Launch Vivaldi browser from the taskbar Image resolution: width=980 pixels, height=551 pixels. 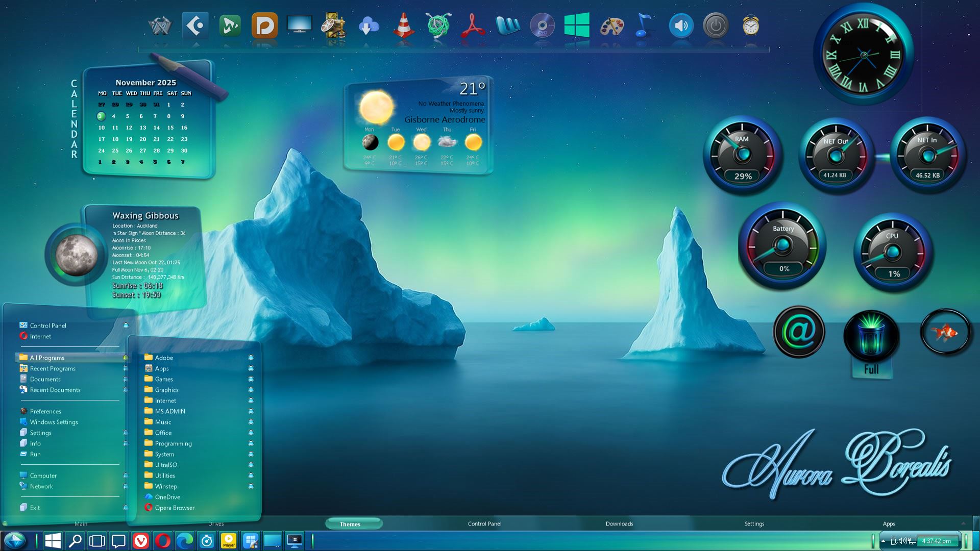click(141, 541)
